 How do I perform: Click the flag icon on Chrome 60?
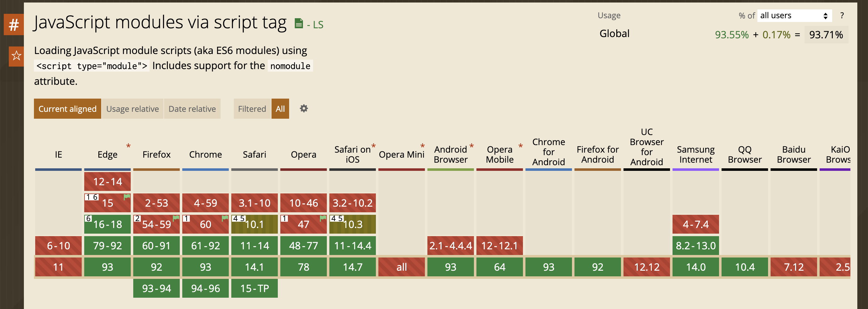coord(225,218)
